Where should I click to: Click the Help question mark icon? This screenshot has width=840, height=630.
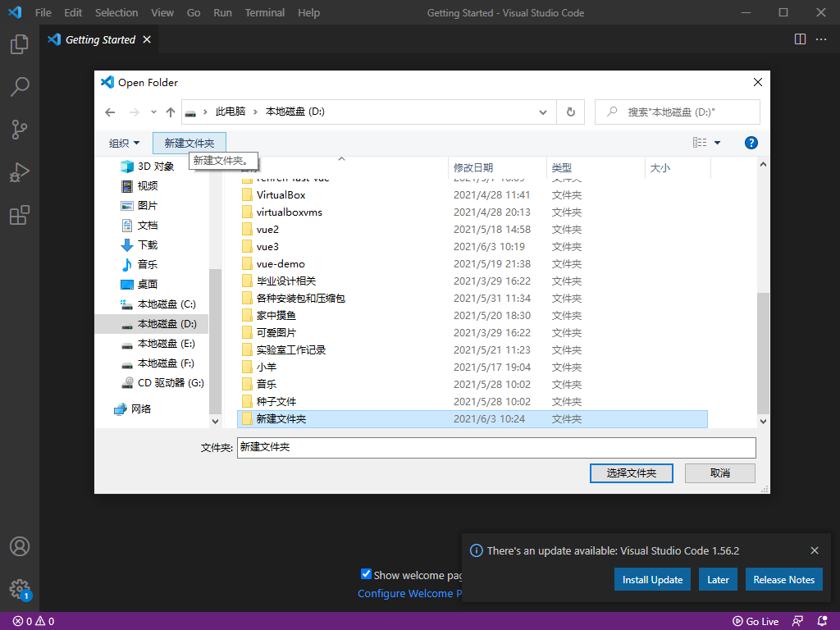[751, 143]
